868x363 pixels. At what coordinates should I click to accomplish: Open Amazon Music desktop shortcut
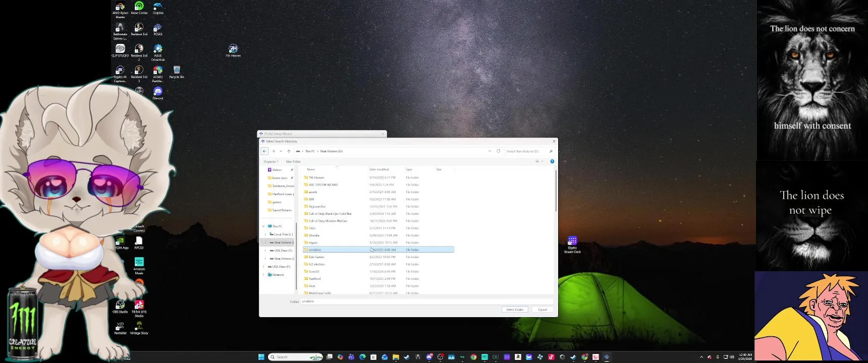(139, 266)
